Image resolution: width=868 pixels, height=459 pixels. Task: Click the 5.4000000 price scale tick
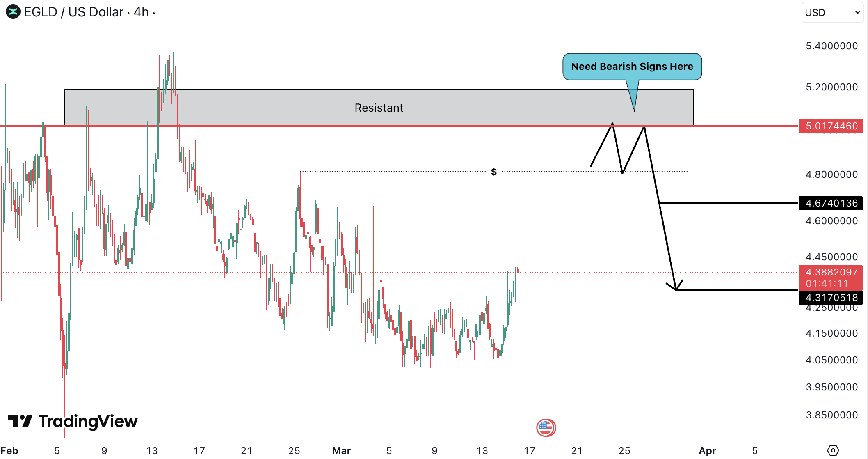tap(831, 46)
